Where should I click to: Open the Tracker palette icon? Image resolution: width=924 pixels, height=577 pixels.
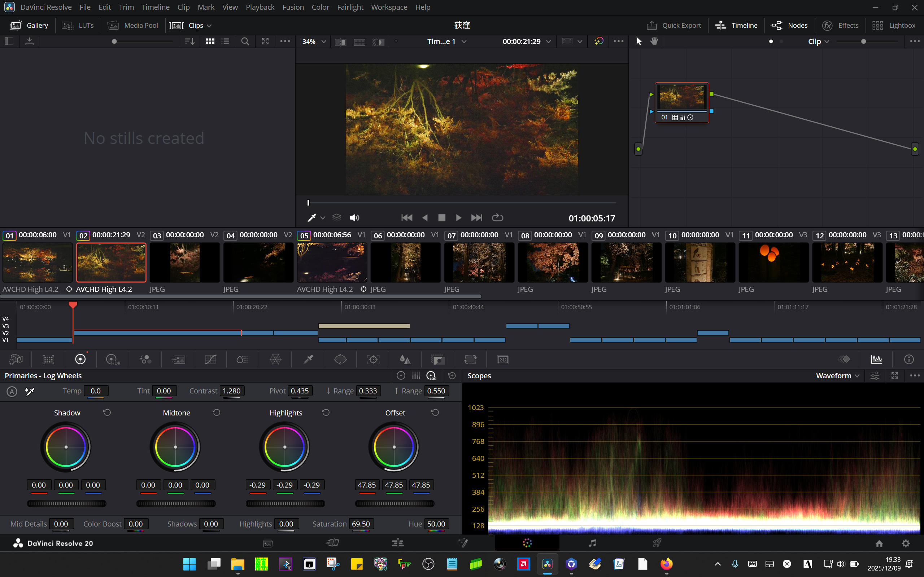(x=373, y=360)
